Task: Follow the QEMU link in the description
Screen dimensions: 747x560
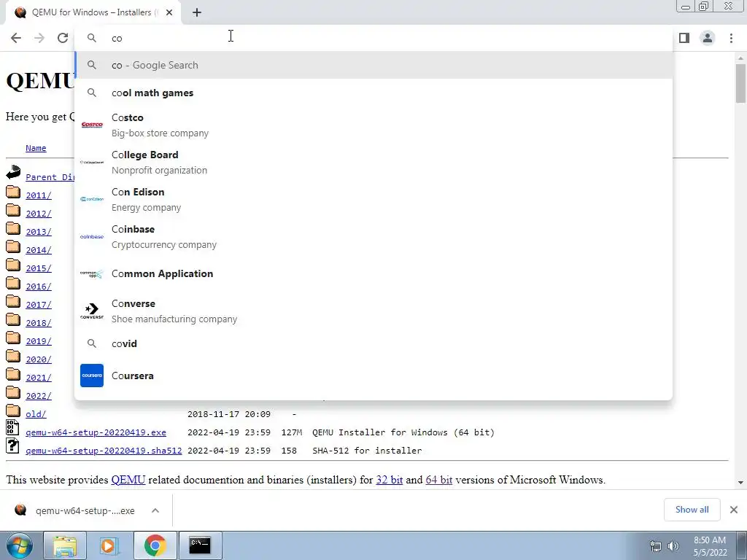Action: click(128, 480)
